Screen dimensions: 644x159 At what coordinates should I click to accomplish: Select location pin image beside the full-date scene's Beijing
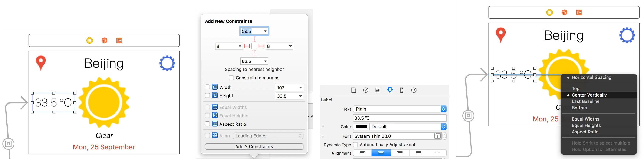[41, 63]
